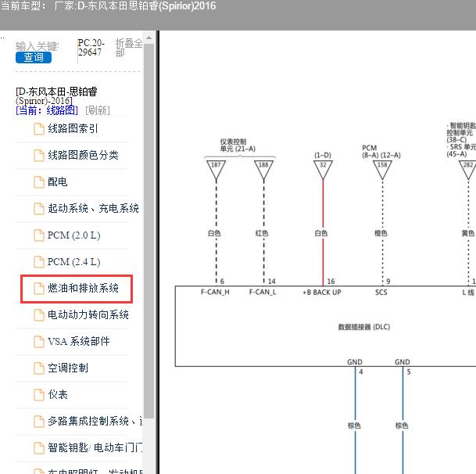Click connector triangle 158 in diagram
The width and height of the screenshot is (476, 474).
[382, 170]
